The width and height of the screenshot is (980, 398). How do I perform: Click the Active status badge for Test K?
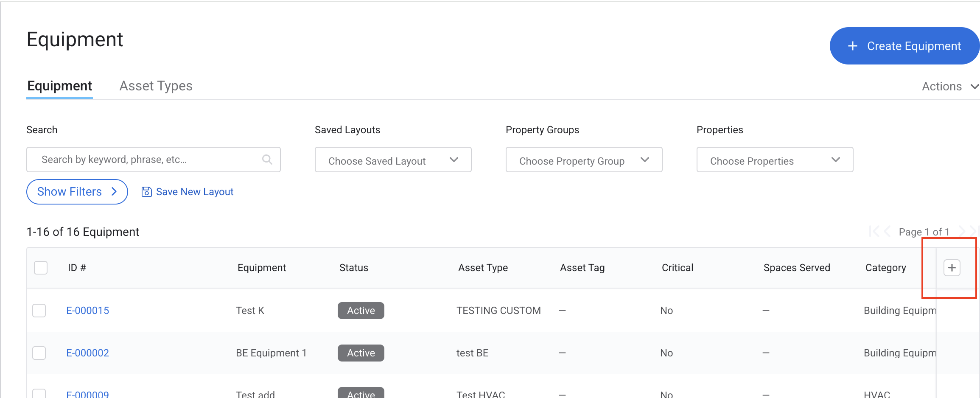(x=361, y=311)
